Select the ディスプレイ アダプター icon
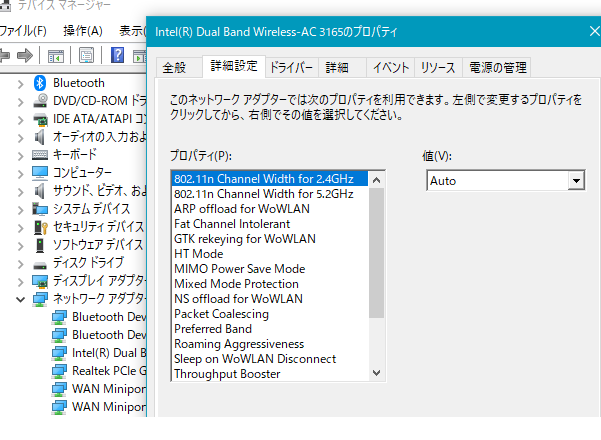Screen dimensions: 601x440 point(40,281)
